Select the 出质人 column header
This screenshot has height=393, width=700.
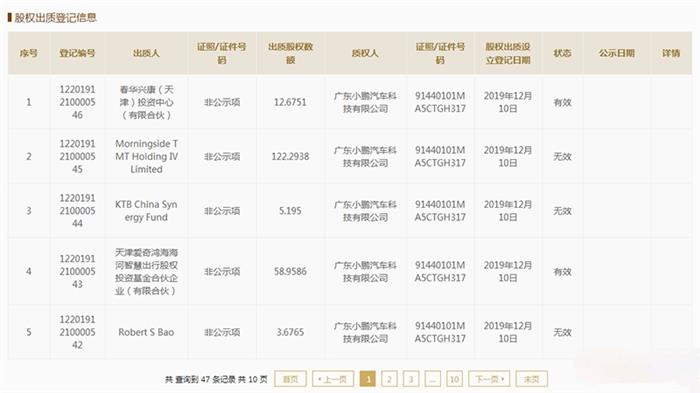pos(146,53)
